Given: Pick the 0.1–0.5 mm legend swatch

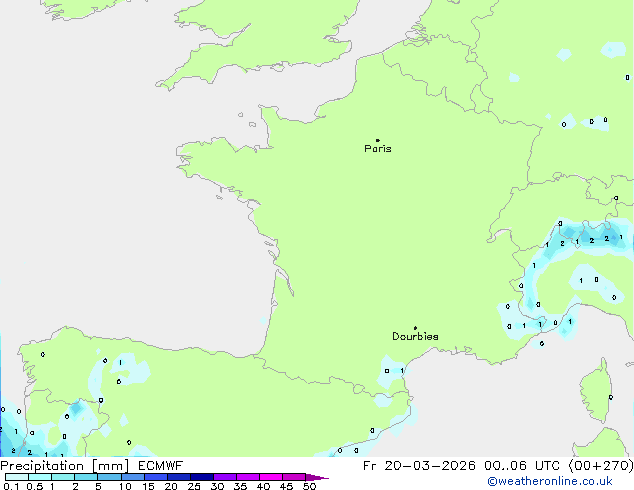Looking at the screenshot, I should pos(17,477).
